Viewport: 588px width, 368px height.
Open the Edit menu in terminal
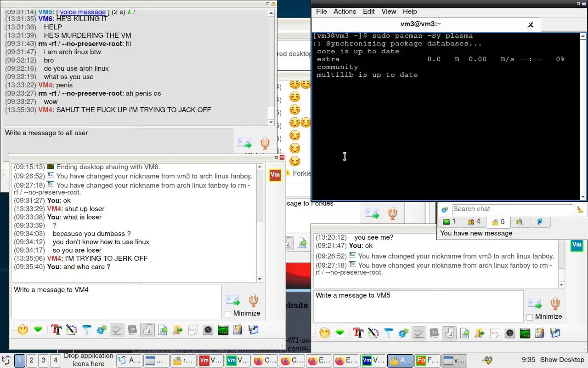[x=369, y=11]
